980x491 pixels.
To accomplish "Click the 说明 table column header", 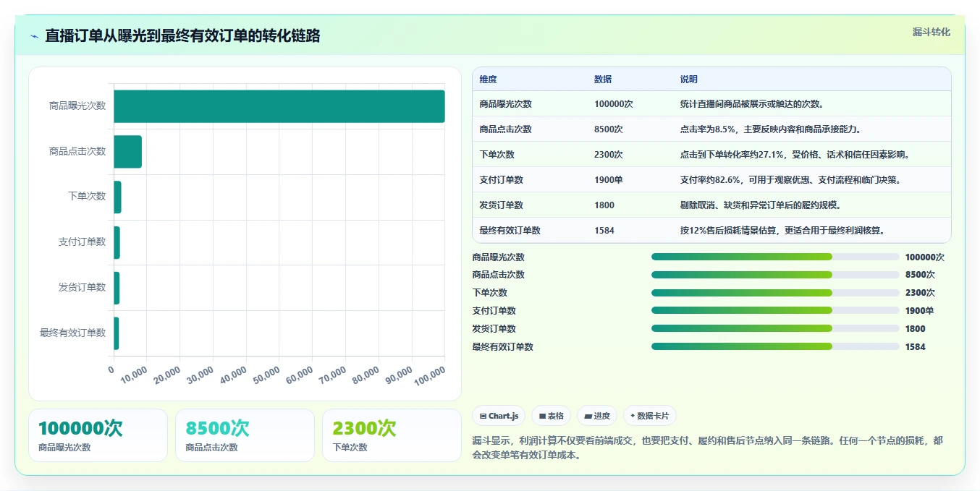I will click(688, 80).
